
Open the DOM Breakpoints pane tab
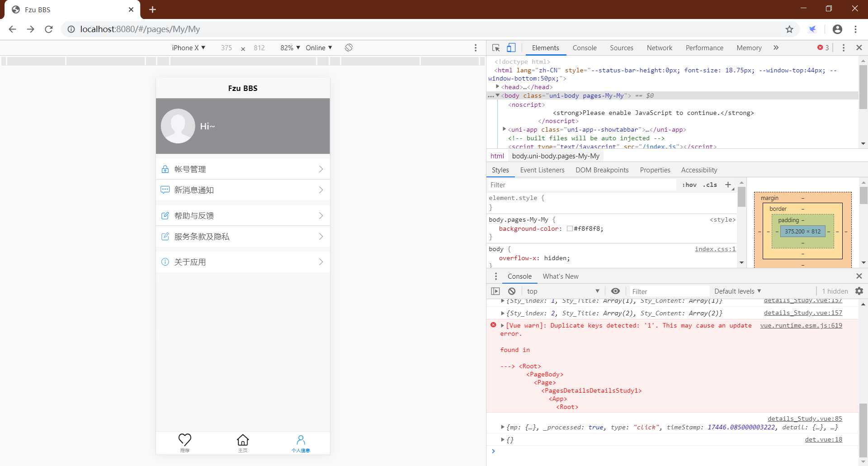[x=602, y=170]
